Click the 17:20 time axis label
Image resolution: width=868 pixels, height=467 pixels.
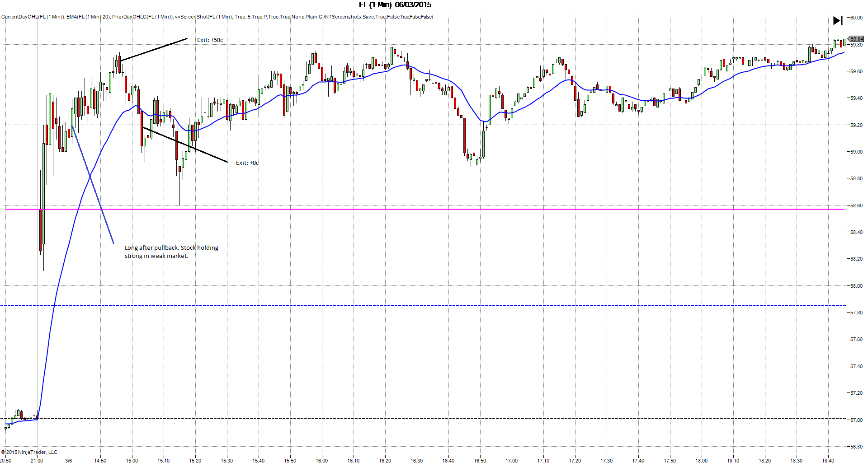pyautogui.click(x=575, y=461)
